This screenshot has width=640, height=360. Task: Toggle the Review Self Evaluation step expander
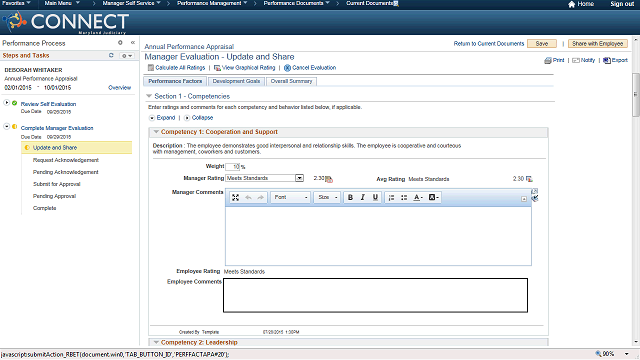tap(7, 103)
